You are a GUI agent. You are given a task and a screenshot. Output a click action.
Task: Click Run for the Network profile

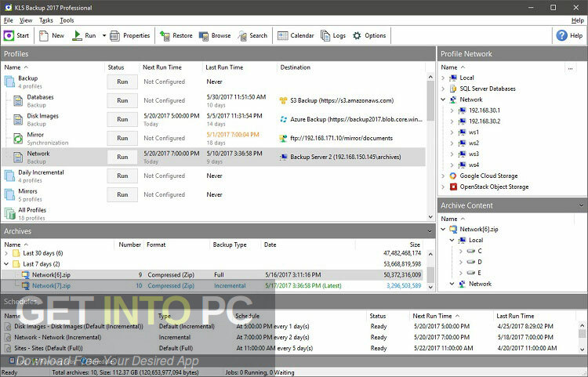coord(122,157)
